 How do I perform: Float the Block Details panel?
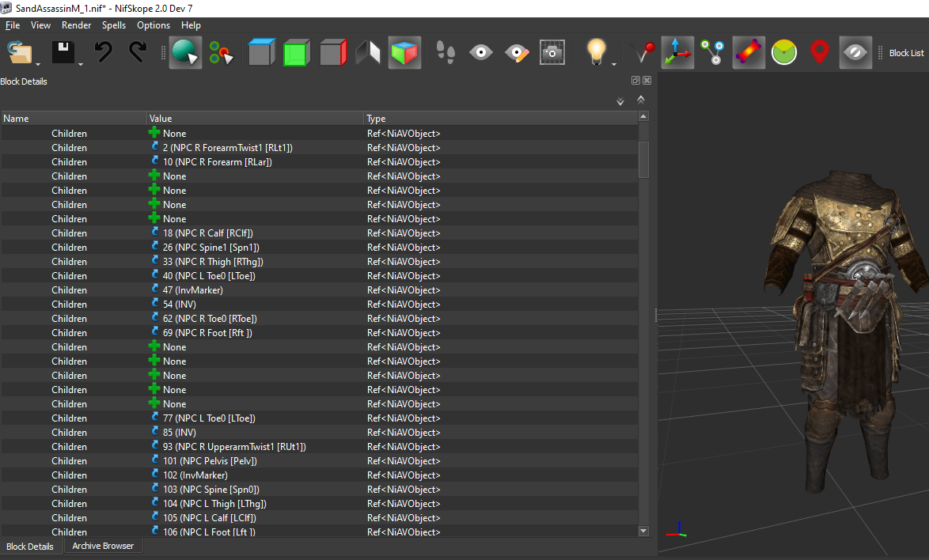(635, 81)
